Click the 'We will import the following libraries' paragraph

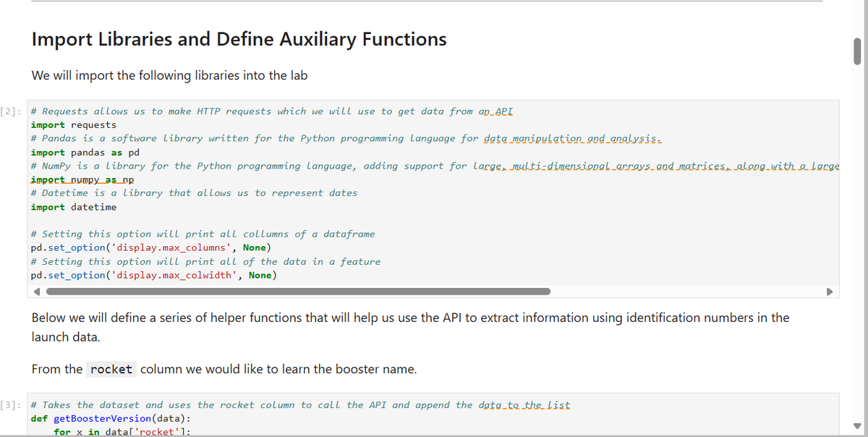tap(170, 75)
